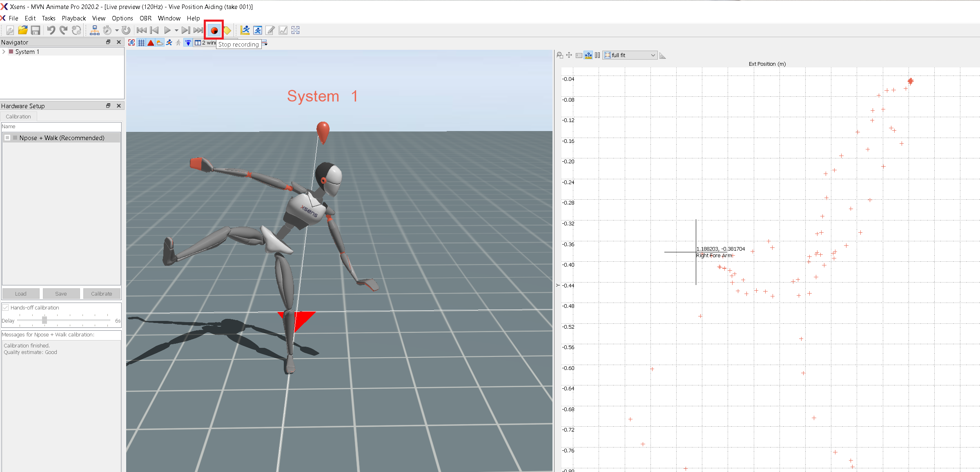The height and width of the screenshot is (472, 980).
Task: Toggle the sky/horizon display icon
Action: click(x=159, y=42)
